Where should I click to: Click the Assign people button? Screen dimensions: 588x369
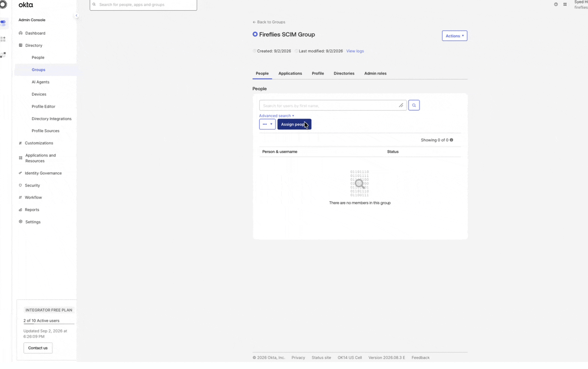coord(294,124)
